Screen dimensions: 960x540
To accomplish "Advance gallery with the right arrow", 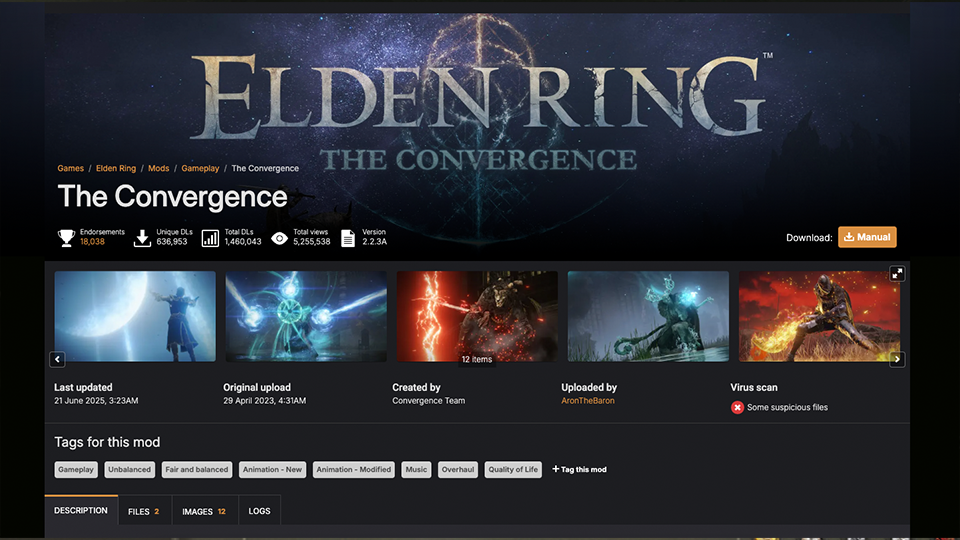I will (x=897, y=359).
